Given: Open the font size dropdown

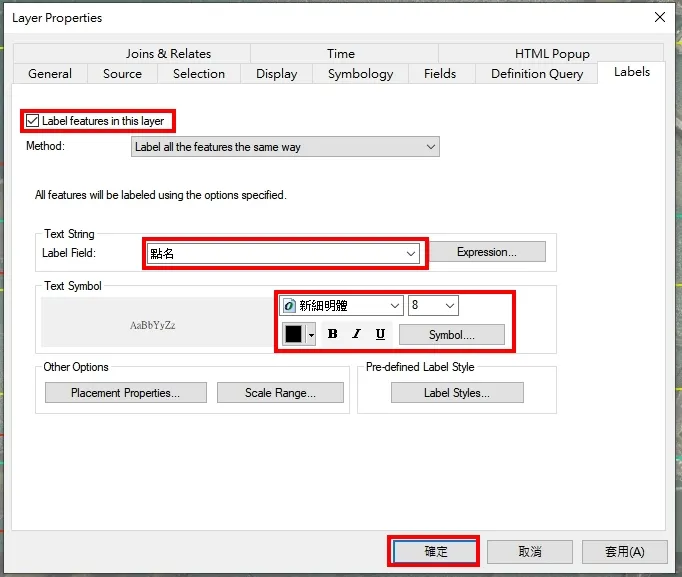Looking at the screenshot, I should pyautogui.click(x=433, y=305).
